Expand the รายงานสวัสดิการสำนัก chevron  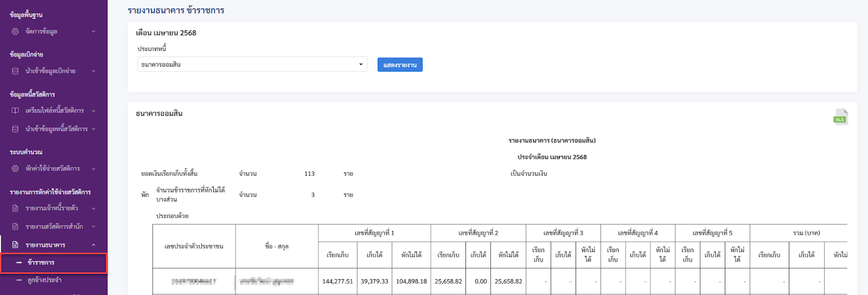coord(93,227)
